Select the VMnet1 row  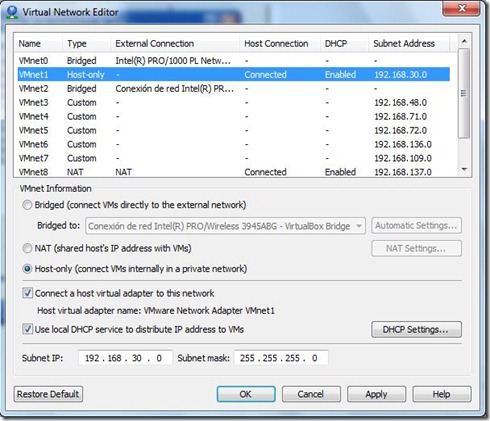pyautogui.click(x=233, y=75)
